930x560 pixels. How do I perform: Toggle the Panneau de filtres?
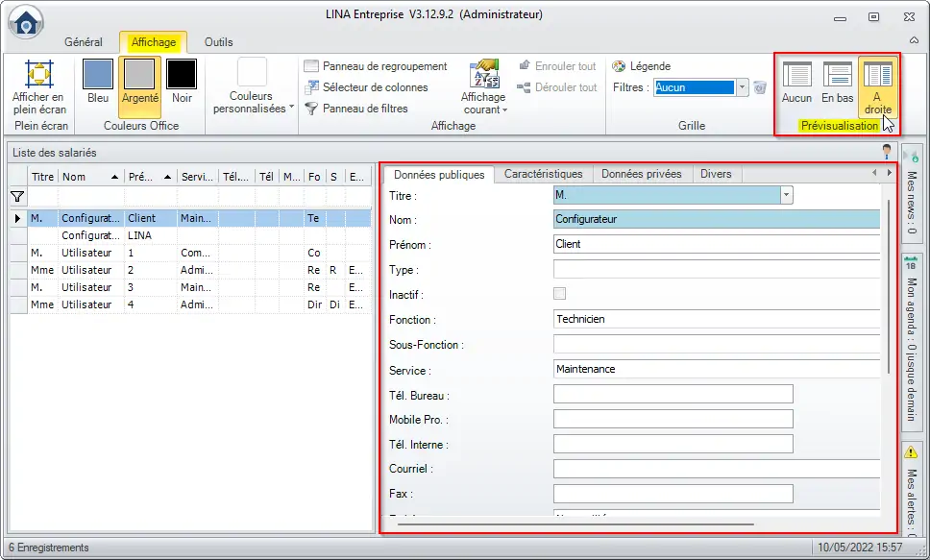click(x=355, y=109)
